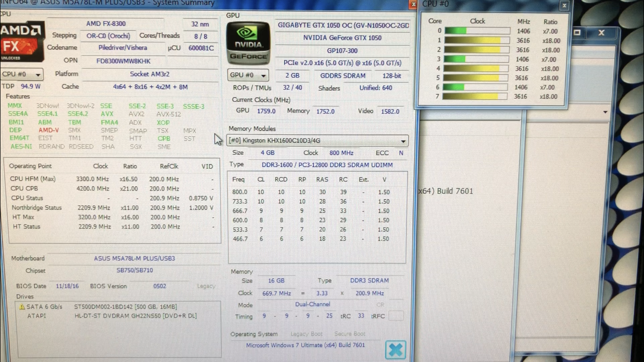Click the 1582.0 video clock value
The image size is (644, 362).
390,111
